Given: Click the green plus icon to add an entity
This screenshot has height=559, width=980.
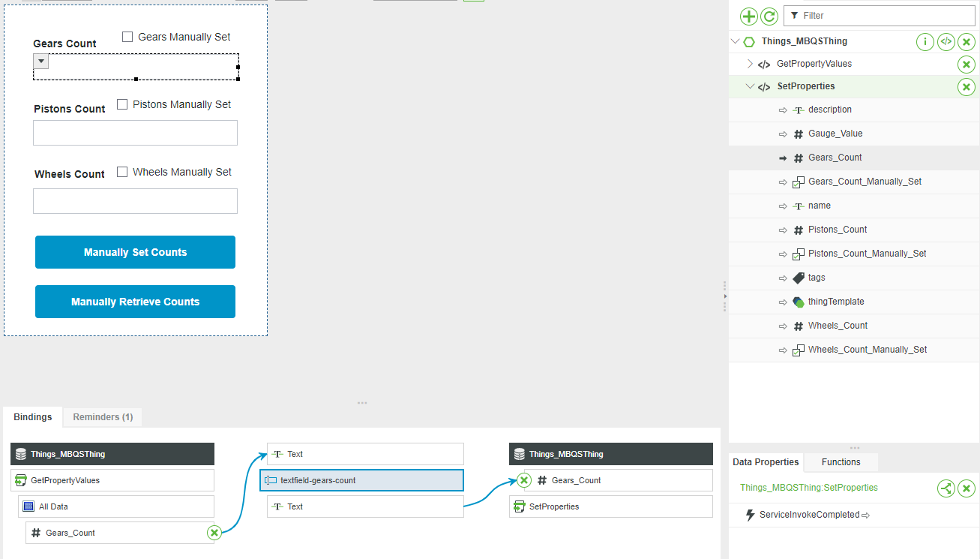Looking at the screenshot, I should point(749,16).
